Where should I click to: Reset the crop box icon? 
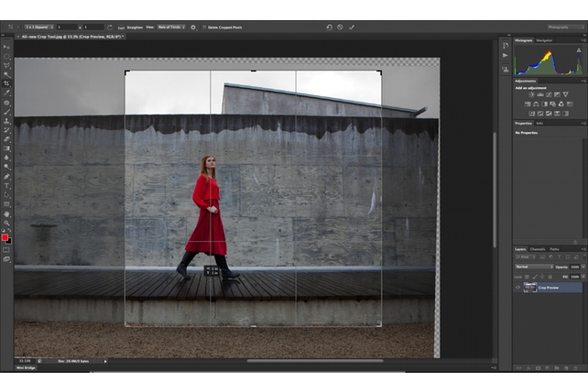329,27
